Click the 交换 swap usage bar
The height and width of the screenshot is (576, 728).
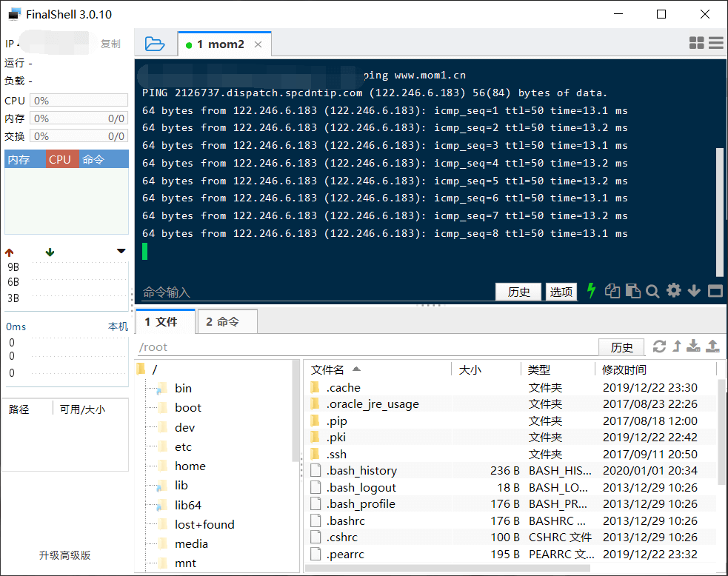(79, 136)
